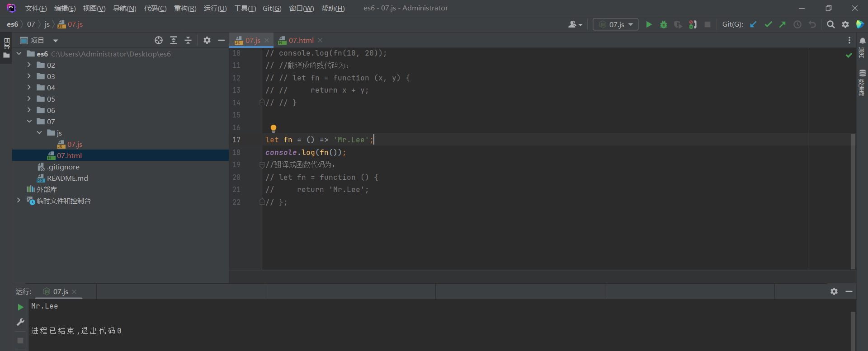Expand folder 02 in tree

[29, 65]
